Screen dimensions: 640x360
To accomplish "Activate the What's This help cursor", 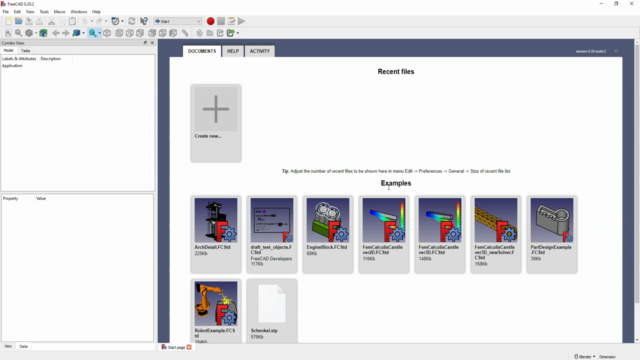I will pyautogui.click(x=144, y=21).
